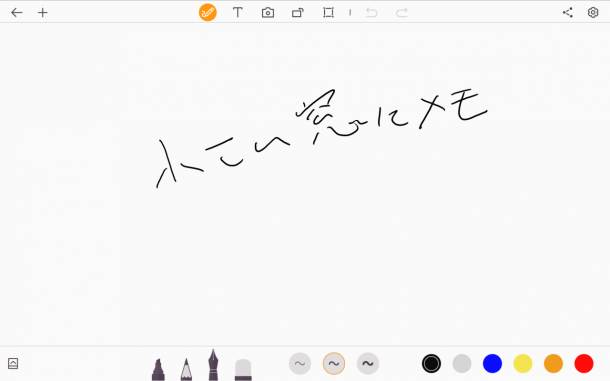Open the shapes tool icon
The height and width of the screenshot is (381, 610).
point(298,13)
